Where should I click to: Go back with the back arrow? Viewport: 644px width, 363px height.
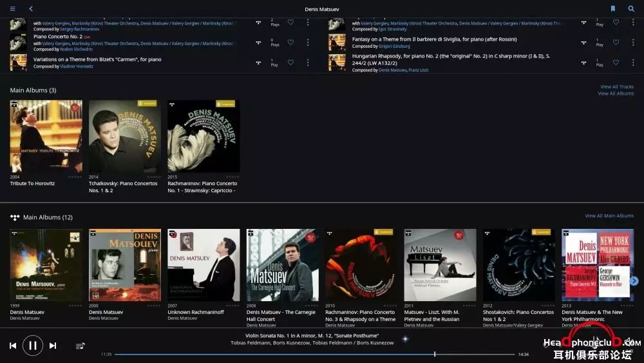click(x=31, y=8)
